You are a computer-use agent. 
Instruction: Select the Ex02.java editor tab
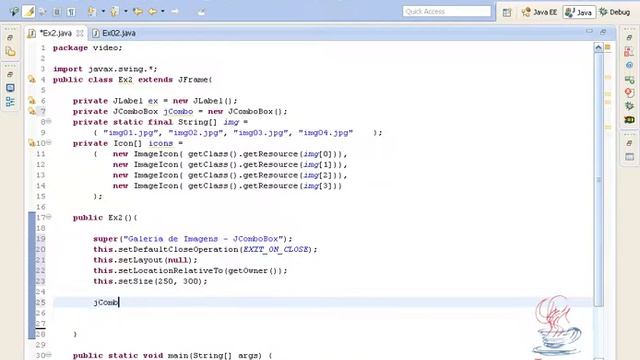[114, 33]
